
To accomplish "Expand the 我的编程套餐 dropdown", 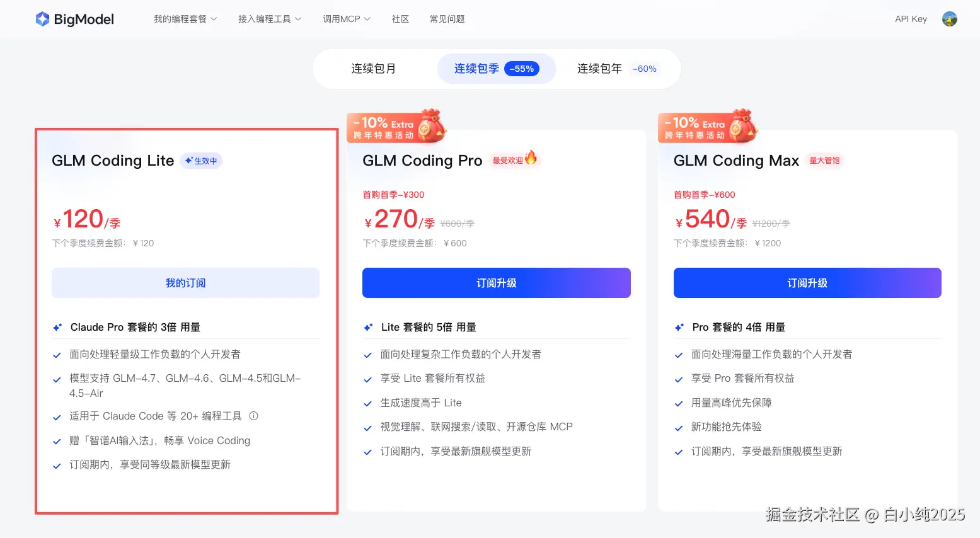I will (x=185, y=19).
